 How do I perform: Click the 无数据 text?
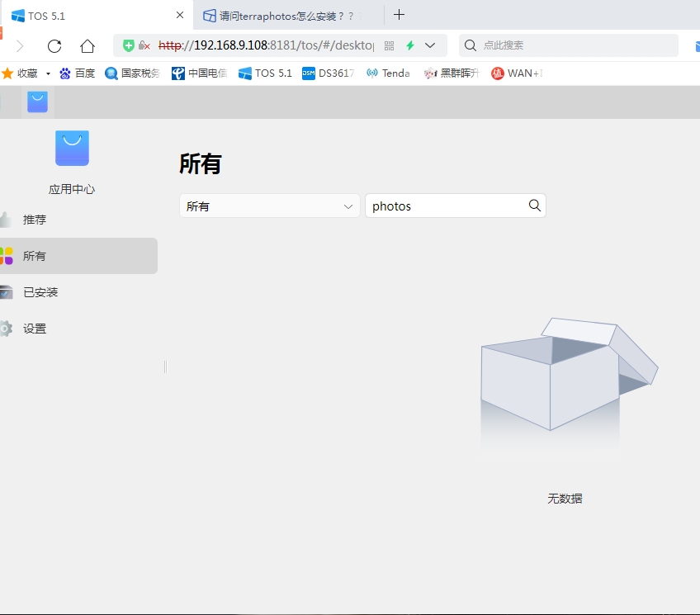pos(565,499)
